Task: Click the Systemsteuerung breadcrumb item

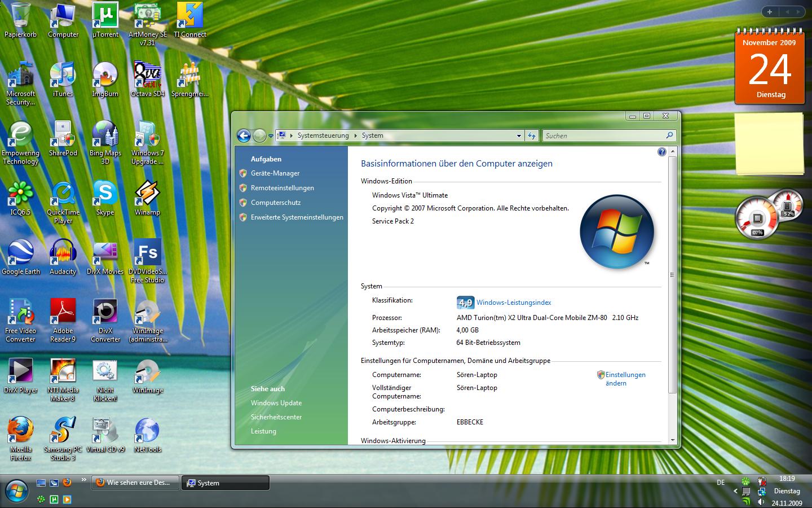Action: 323,135
